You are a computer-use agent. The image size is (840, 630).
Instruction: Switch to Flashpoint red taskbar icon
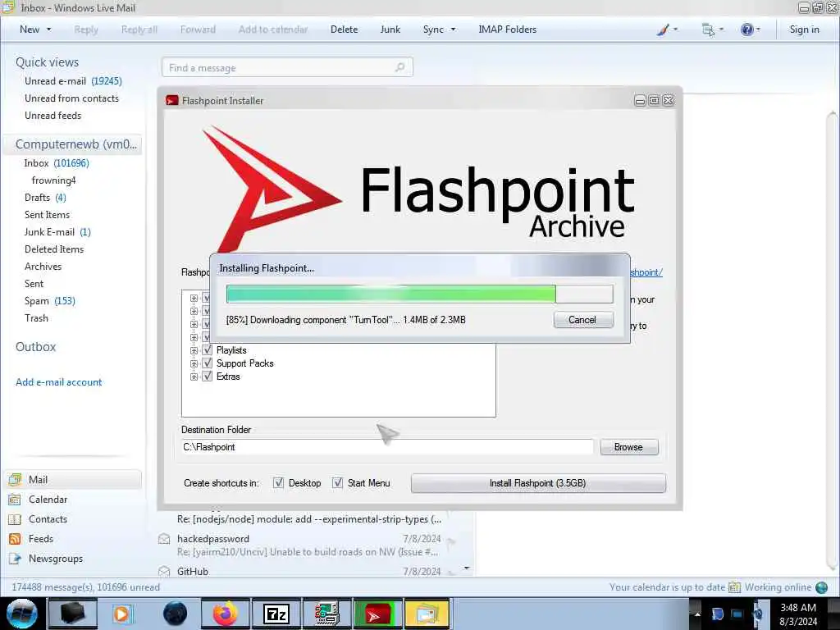pos(378,614)
